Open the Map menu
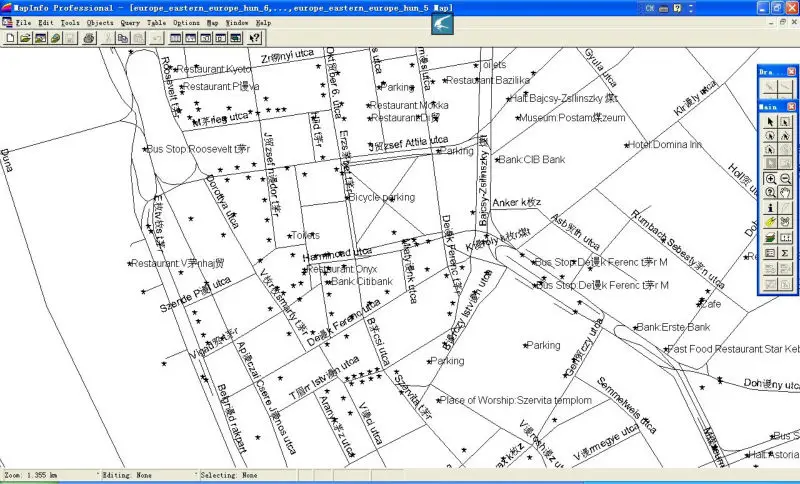The height and width of the screenshot is (484, 800). [212, 22]
